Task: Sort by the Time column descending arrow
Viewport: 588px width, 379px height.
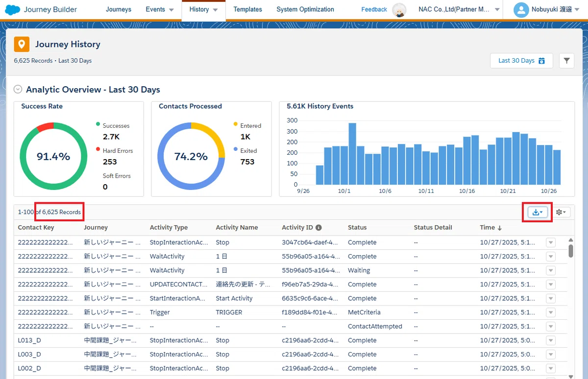Action: click(500, 228)
